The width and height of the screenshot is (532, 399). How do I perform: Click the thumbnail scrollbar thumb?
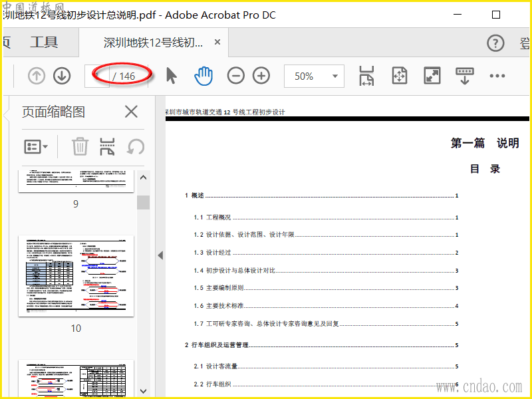[143, 202]
